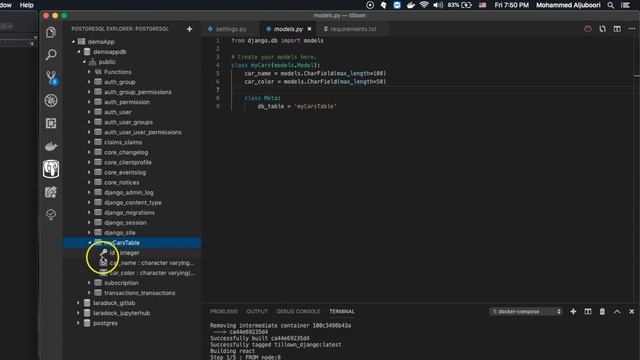Collapse the demoappdb database node
This screenshot has width=640, height=360.
coord(79,52)
